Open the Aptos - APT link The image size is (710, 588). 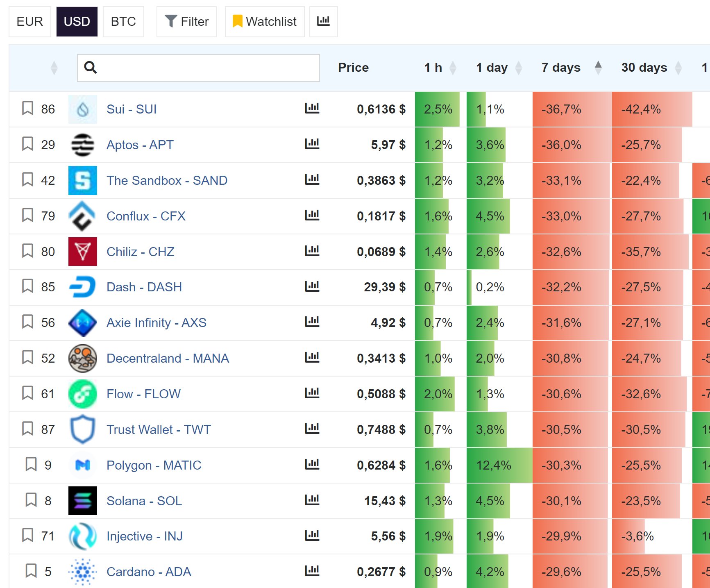pos(140,145)
